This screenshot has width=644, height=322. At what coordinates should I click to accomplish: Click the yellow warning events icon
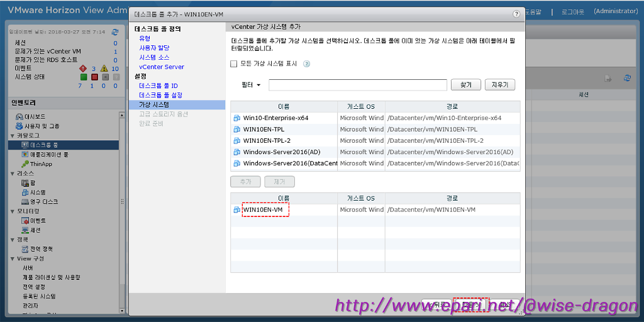[104, 69]
